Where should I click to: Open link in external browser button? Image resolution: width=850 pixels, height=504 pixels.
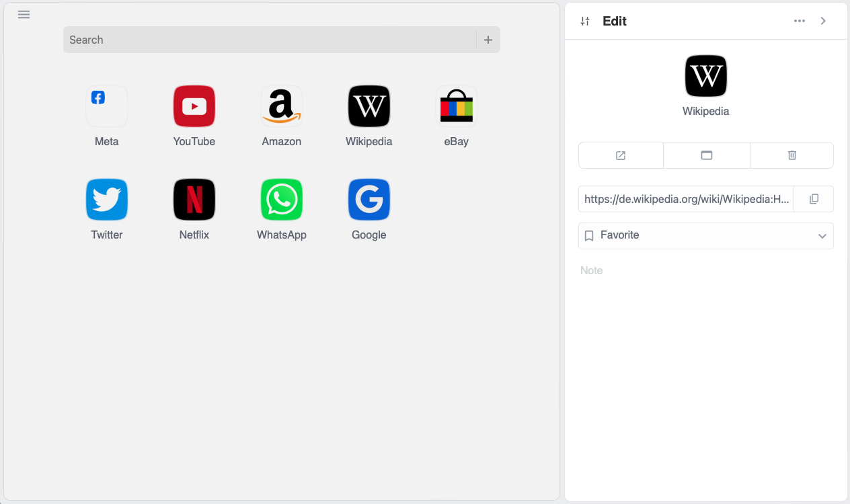[621, 155]
